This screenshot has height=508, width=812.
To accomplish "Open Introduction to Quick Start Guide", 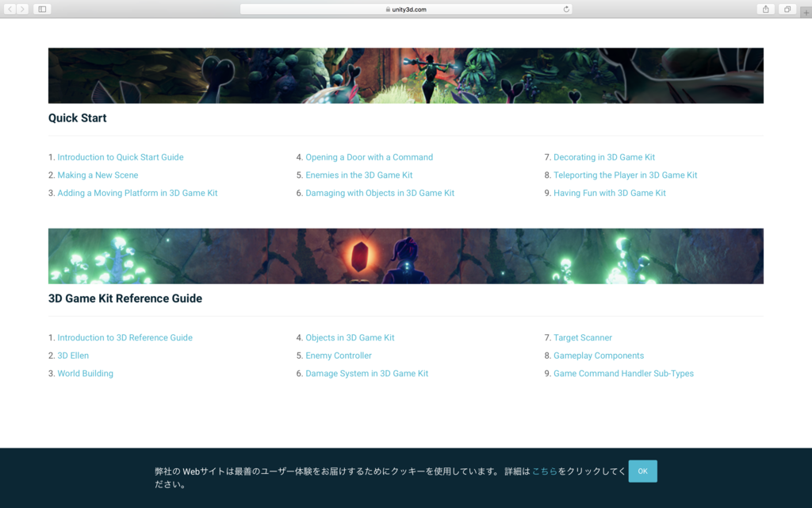I will pos(121,157).
